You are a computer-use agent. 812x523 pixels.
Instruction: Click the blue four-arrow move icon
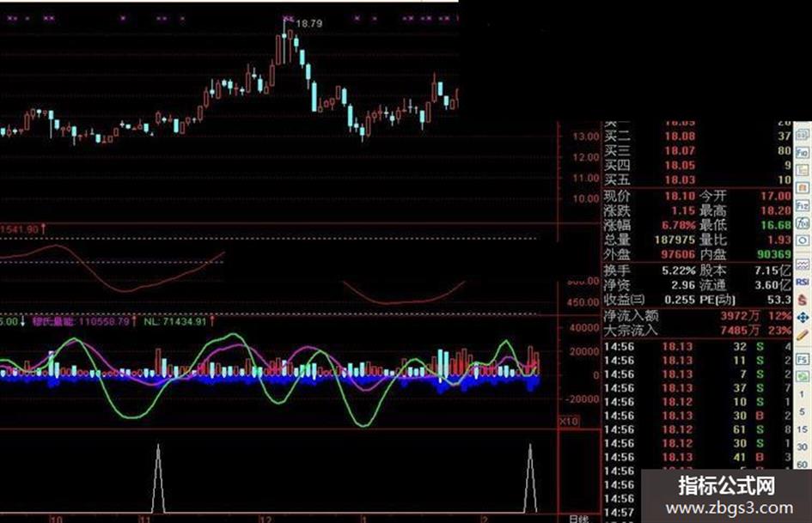click(803, 317)
